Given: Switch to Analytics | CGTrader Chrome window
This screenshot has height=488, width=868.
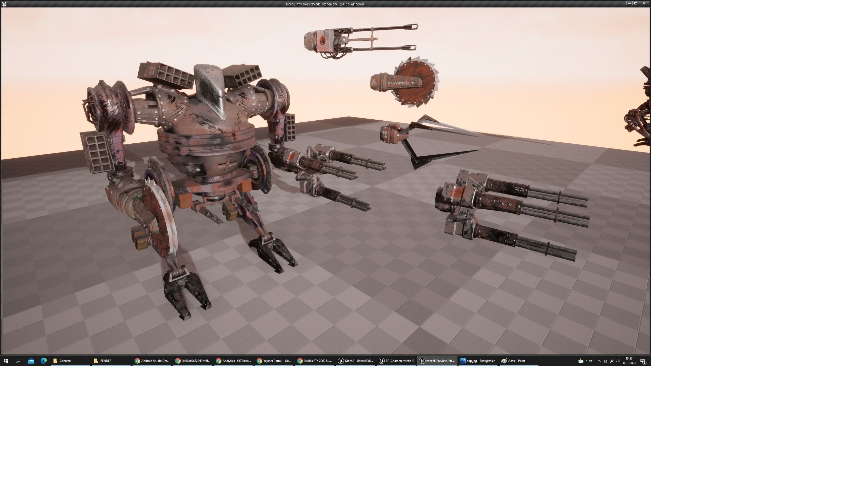Looking at the screenshot, I should 233,361.
